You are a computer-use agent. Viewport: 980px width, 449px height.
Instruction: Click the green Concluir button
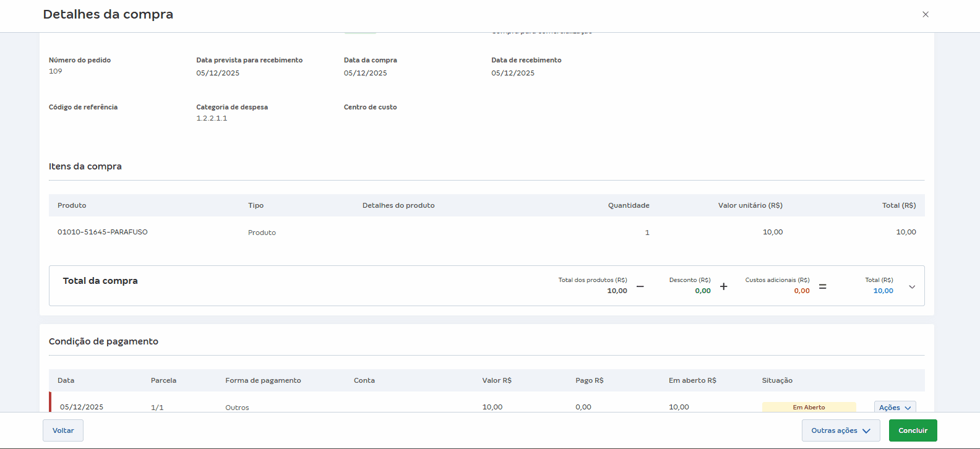pyautogui.click(x=913, y=430)
